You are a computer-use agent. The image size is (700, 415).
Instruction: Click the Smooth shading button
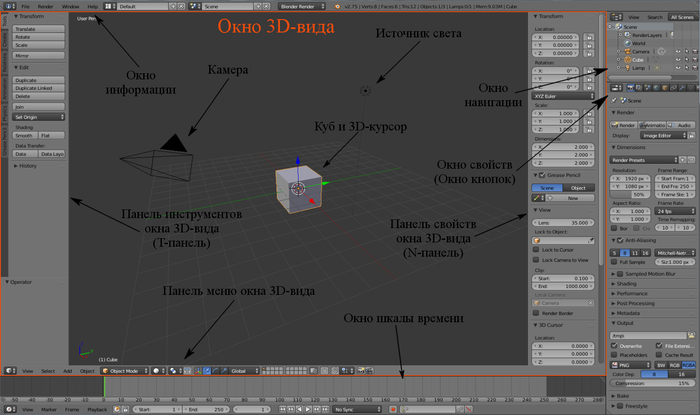coord(25,135)
